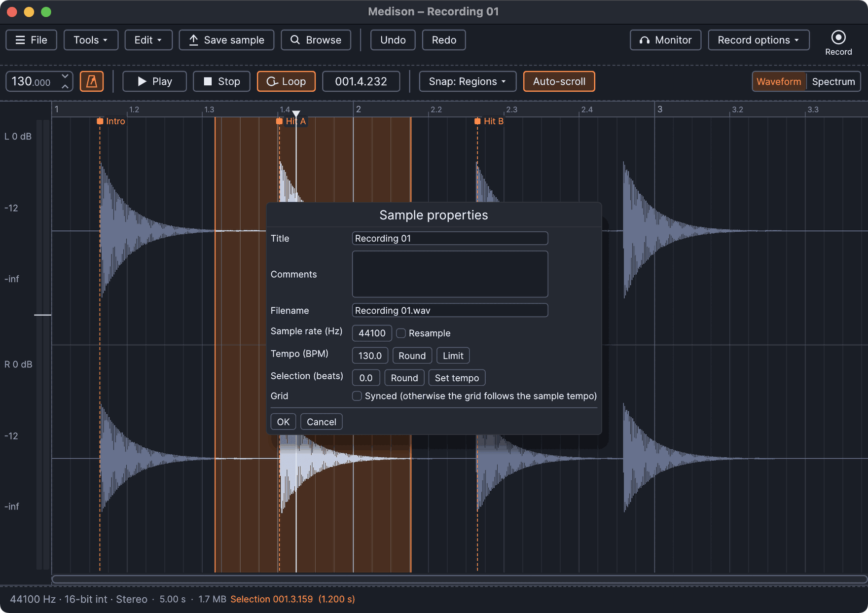Click the Selection beats 0.0 field

point(365,378)
